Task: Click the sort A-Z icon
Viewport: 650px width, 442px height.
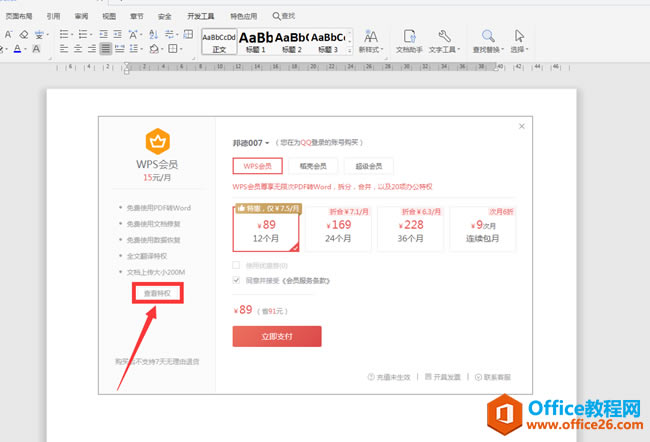Action: [x=153, y=34]
